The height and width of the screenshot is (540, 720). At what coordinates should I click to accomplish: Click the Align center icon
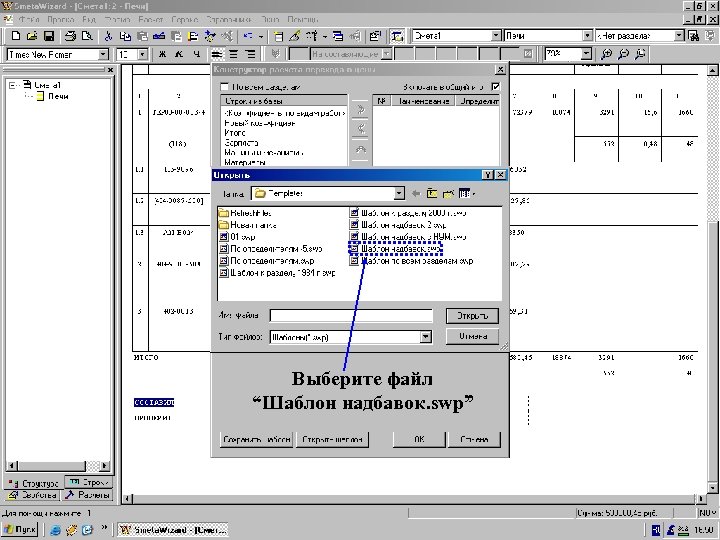[233, 54]
